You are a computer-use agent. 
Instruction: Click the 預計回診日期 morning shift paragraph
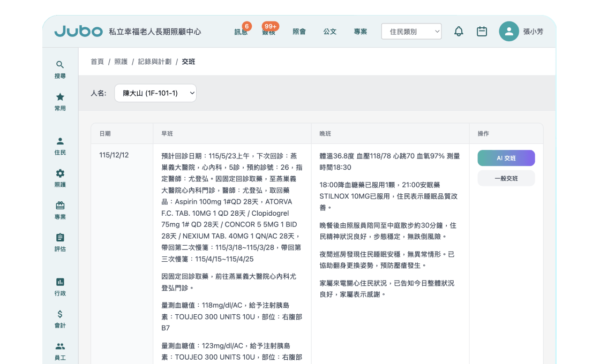coord(232,207)
